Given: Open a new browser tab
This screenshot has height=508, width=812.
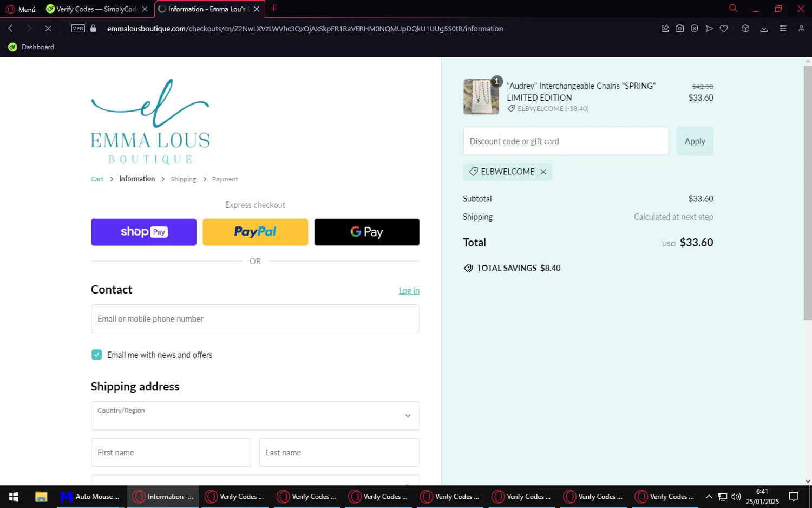Looking at the screenshot, I should click(273, 8).
